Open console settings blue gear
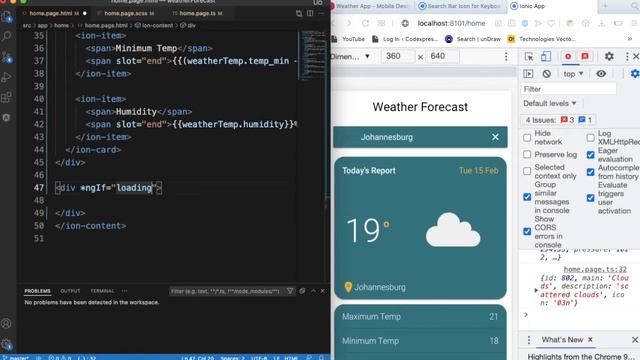The height and width of the screenshot is (360, 640). (635, 74)
